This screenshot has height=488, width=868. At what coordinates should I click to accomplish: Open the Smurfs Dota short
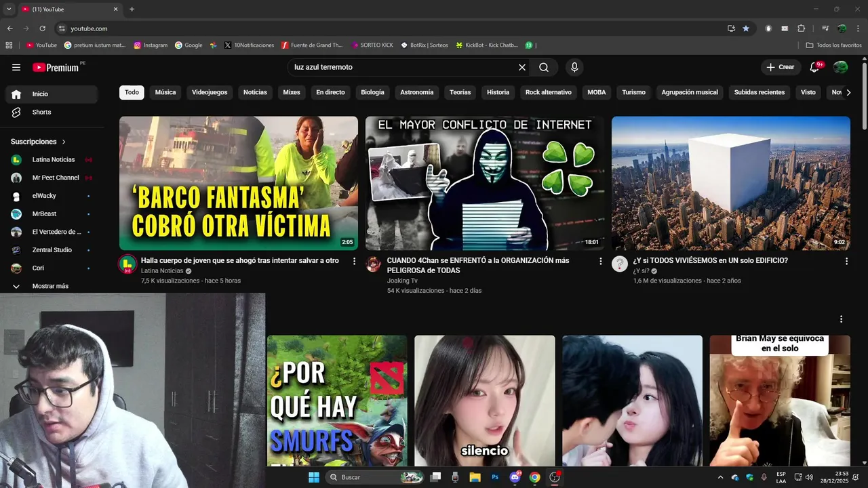tap(337, 401)
